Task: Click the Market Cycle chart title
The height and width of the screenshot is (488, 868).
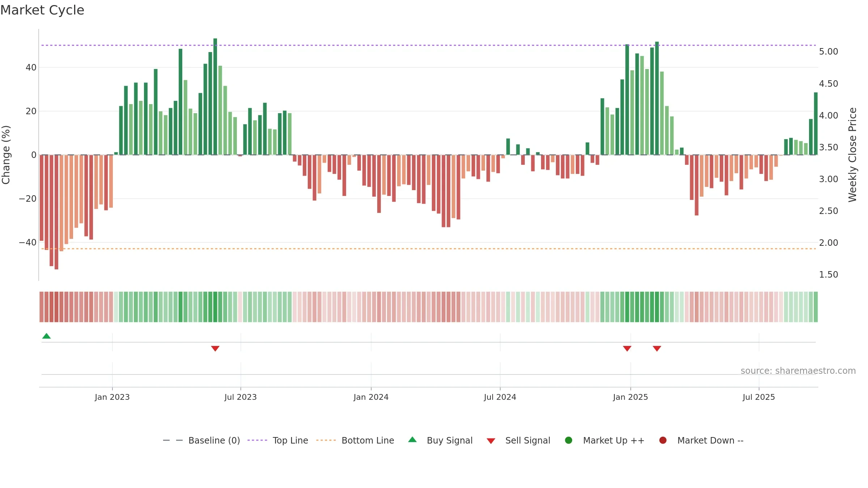Action: pyautogui.click(x=42, y=10)
